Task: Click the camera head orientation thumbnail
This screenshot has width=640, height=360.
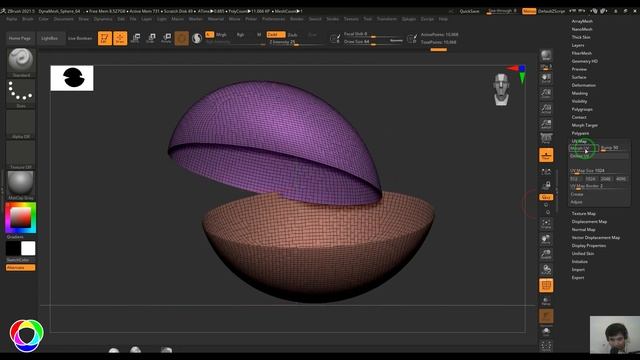Action: coord(501,89)
